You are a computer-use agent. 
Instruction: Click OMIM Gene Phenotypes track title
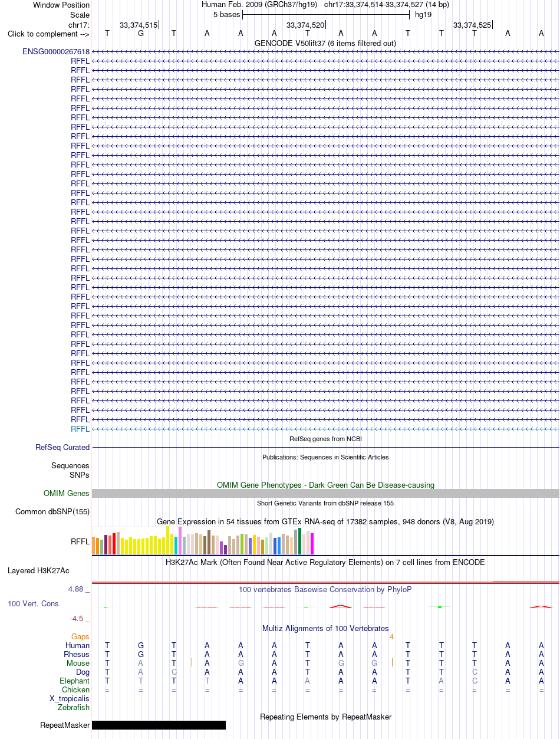point(325,485)
